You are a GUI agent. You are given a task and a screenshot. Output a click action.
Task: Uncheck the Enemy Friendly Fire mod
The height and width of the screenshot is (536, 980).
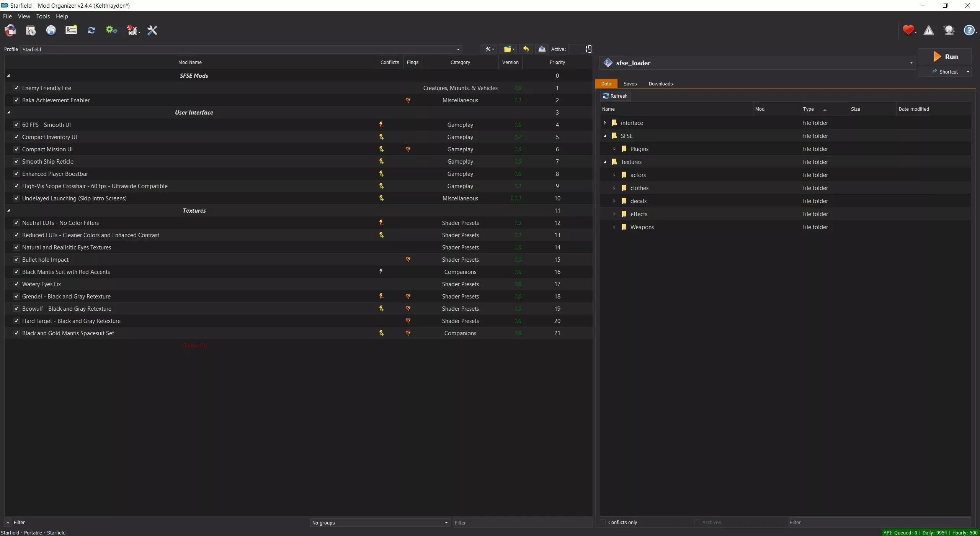pyautogui.click(x=16, y=88)
